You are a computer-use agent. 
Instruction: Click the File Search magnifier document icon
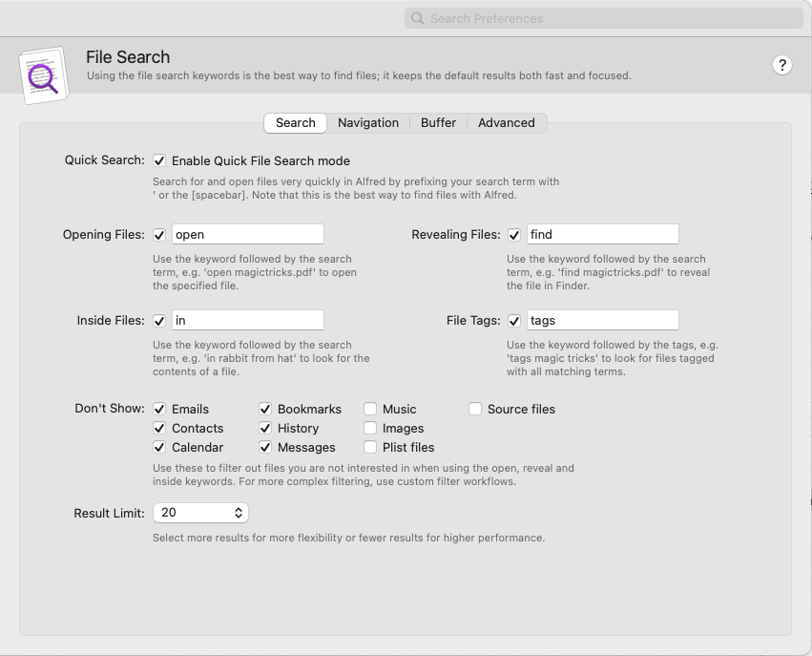[44, 75]
